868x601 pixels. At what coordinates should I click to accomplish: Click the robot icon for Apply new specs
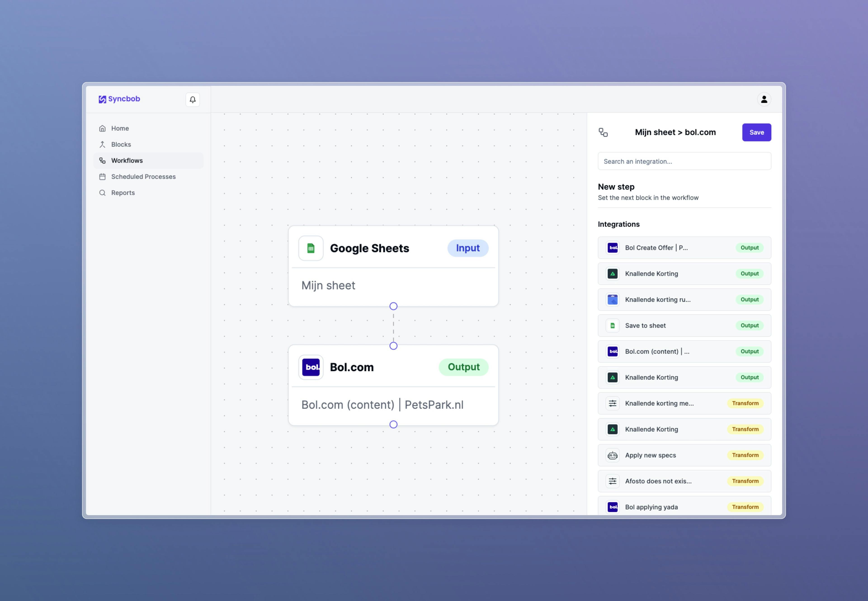(612, 455)
